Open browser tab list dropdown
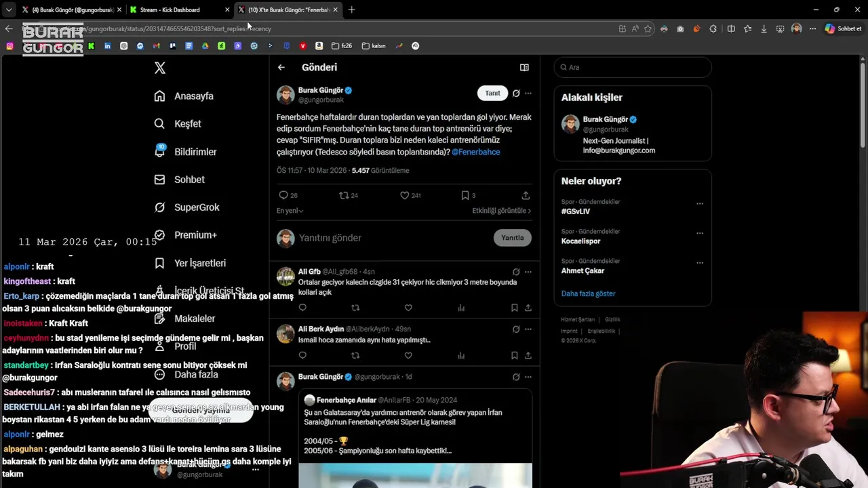 click(x=8, y=10)
